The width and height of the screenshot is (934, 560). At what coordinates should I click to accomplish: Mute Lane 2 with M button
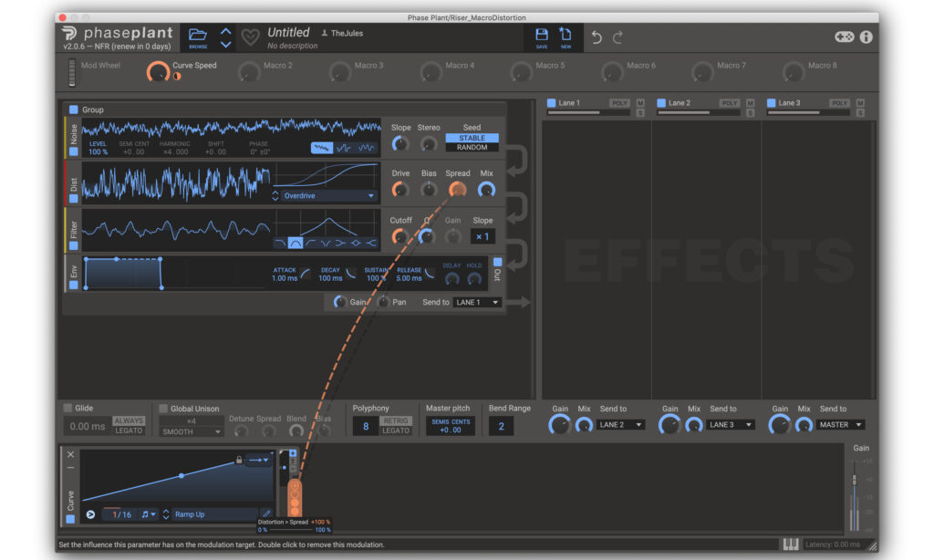(750, 103)
